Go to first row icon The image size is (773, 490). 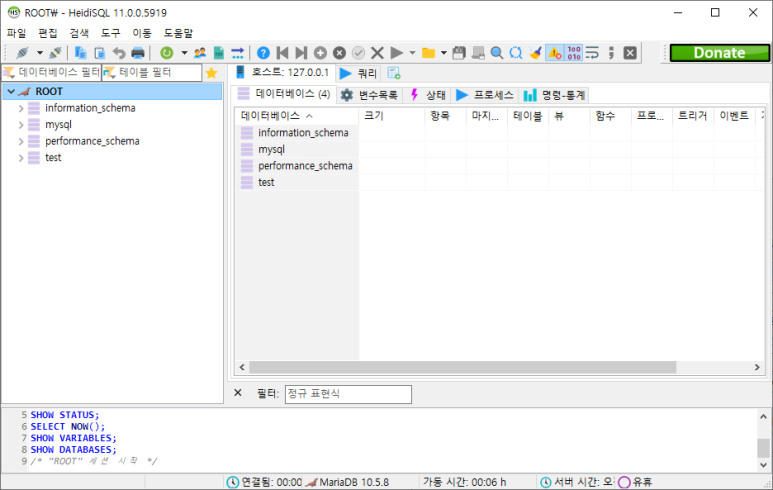pos(282,53)
